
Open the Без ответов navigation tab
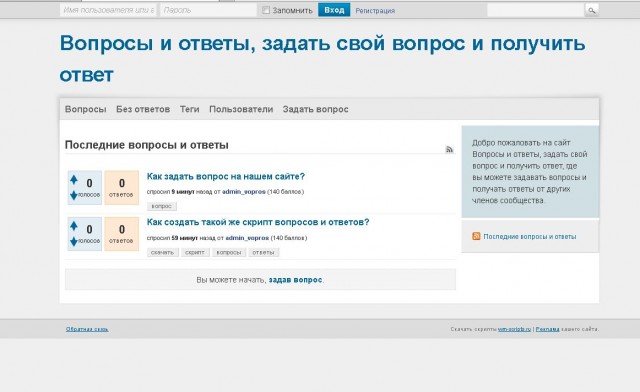pyautogui.click(x=143, y=109)
